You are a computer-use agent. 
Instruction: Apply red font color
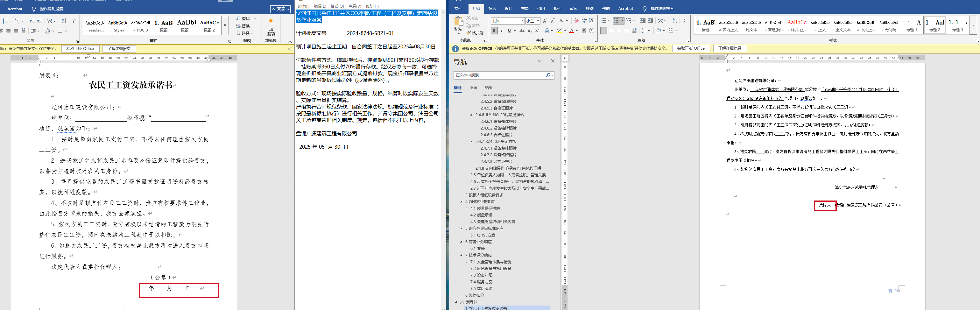tap(571, 31)
